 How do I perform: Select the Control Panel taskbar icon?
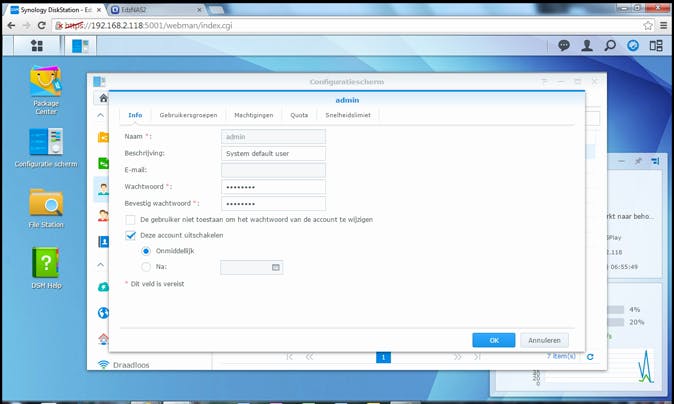point(80,46)
